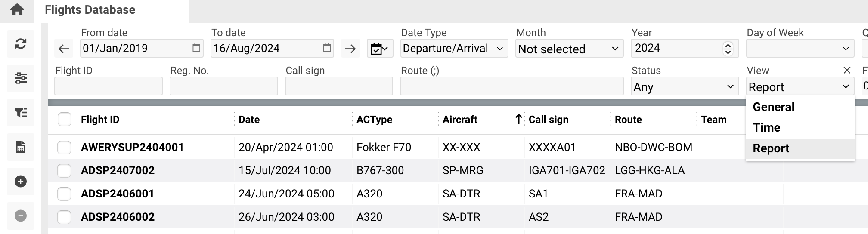
Task: Choose General from the View list
Action: [x=774, y=107]
